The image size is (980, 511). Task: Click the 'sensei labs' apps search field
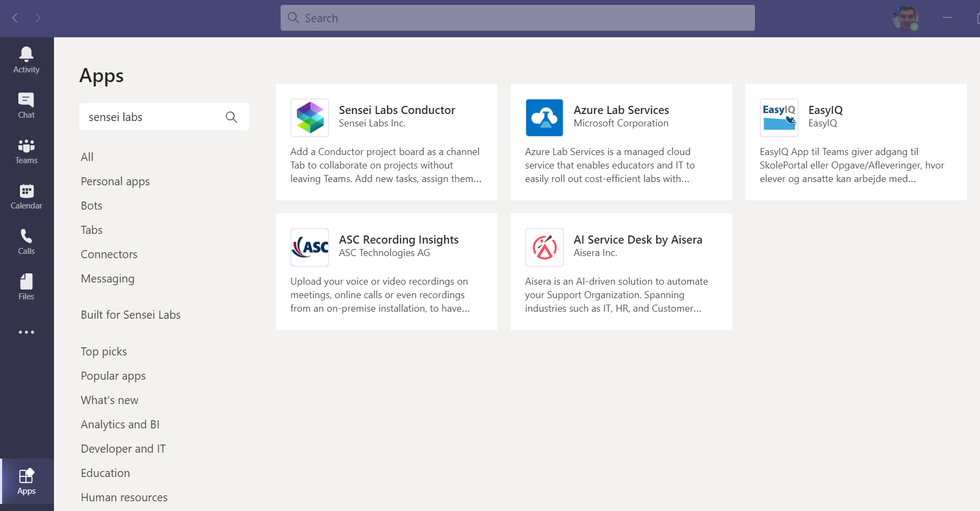coord(164,117)
